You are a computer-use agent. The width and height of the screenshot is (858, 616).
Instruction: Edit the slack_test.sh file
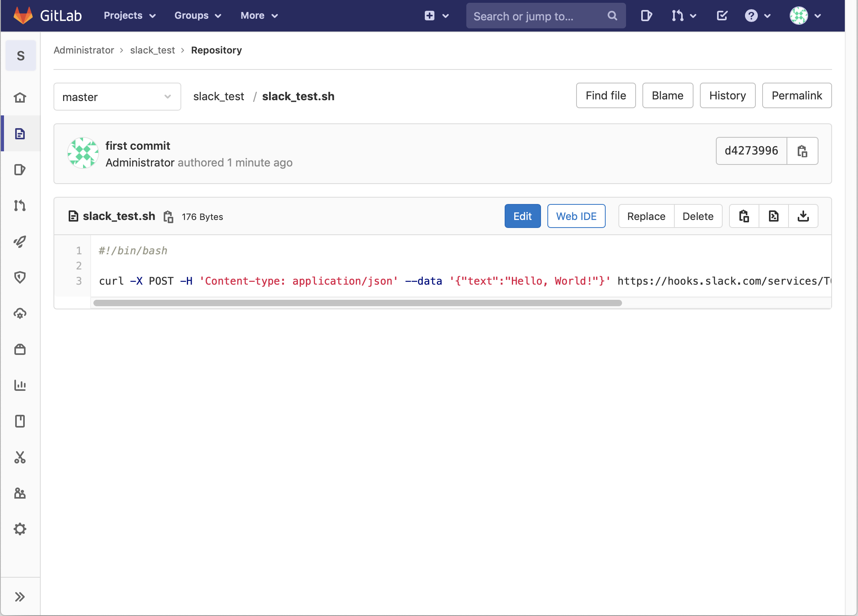point(523,216)
